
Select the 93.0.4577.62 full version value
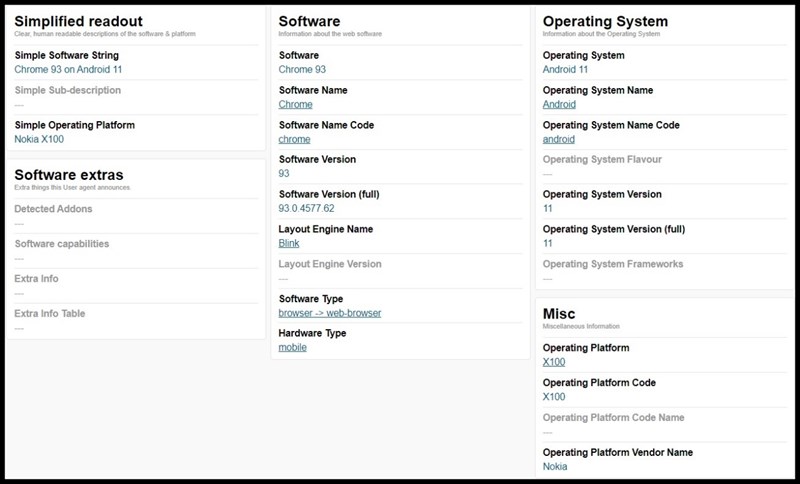pos(307,209)
